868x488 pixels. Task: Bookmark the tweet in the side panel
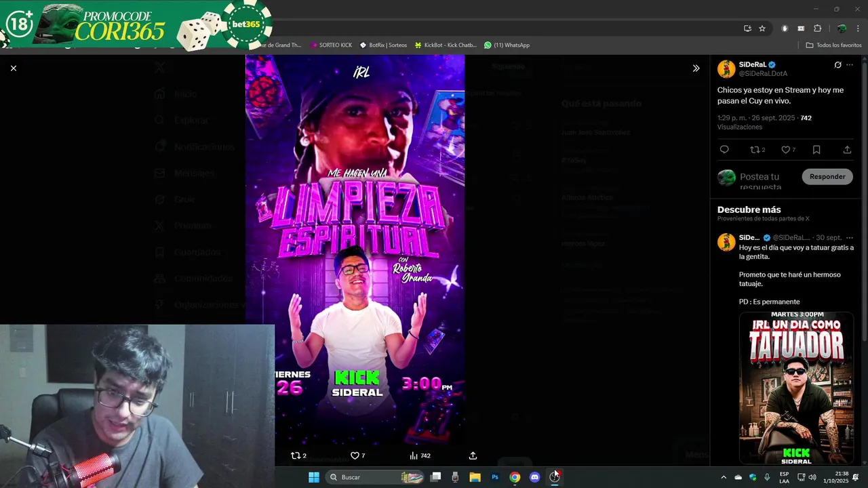click(816, 150)
